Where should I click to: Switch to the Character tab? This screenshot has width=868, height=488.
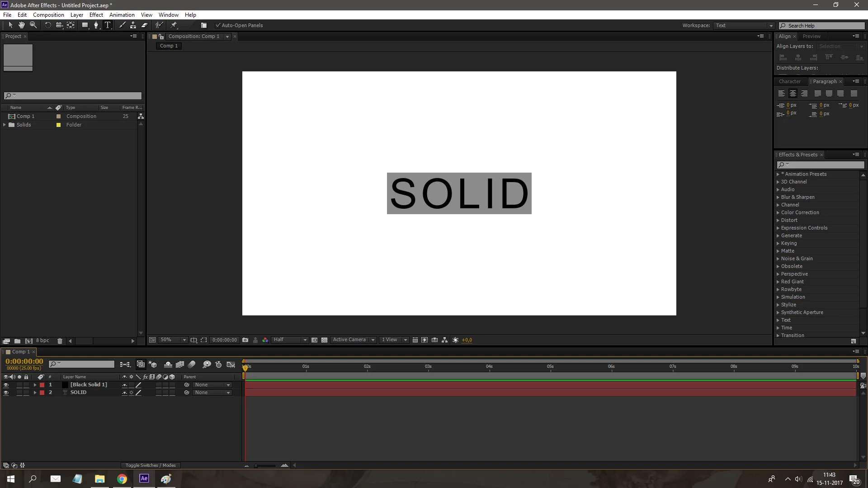(x=789, y=81)
